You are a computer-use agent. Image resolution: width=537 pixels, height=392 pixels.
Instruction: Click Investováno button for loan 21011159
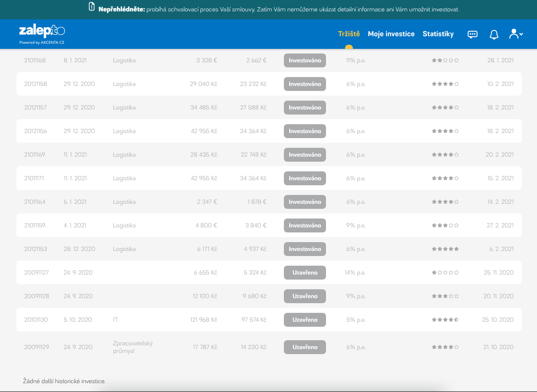coord(305,225)
